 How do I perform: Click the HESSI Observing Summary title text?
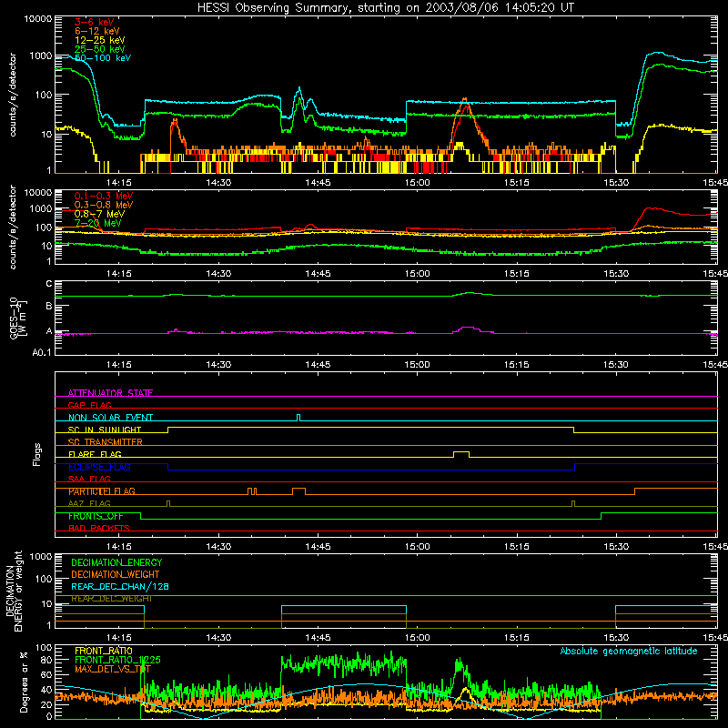(x=385, y=7)
